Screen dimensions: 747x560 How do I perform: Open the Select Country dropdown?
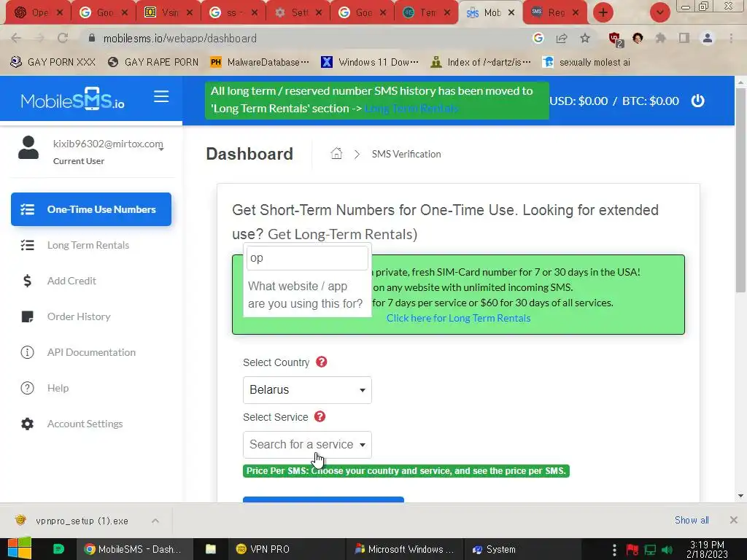[307, 389]
